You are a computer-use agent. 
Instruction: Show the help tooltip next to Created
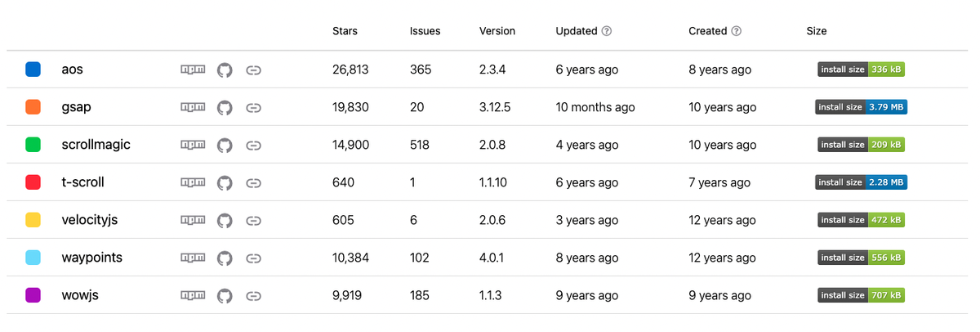click(737, 31)
